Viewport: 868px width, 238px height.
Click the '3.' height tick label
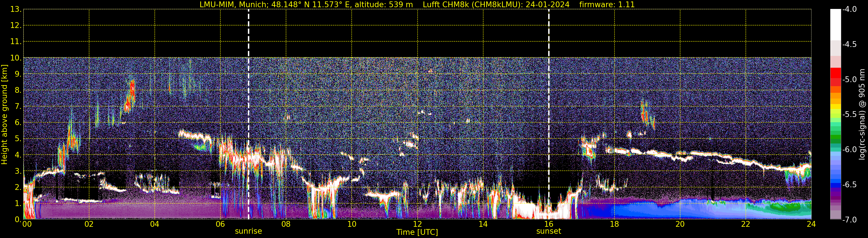[18, 171]
